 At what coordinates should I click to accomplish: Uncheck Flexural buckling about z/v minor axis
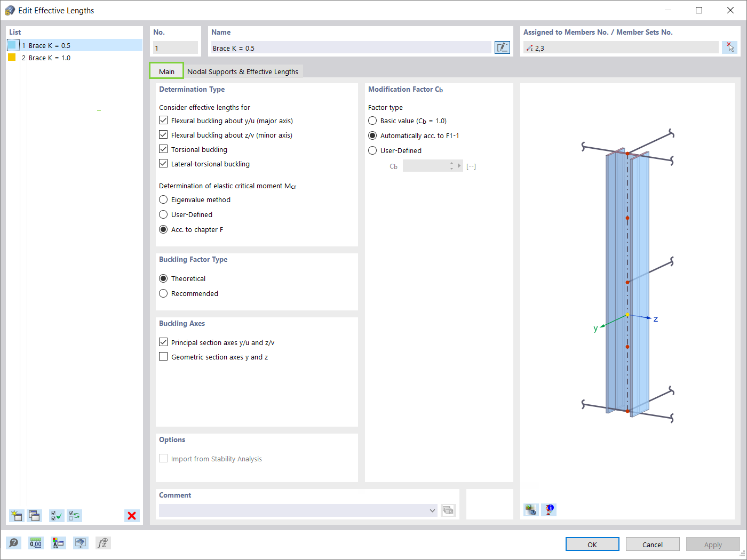click(163, 135)
